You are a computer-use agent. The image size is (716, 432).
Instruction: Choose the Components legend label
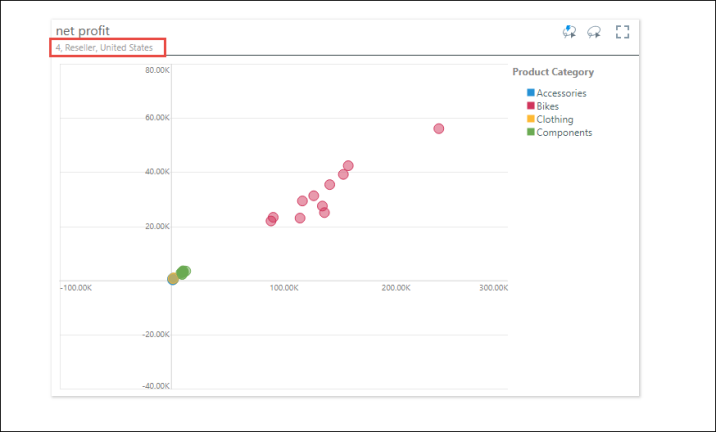click(x=564, y=132)
